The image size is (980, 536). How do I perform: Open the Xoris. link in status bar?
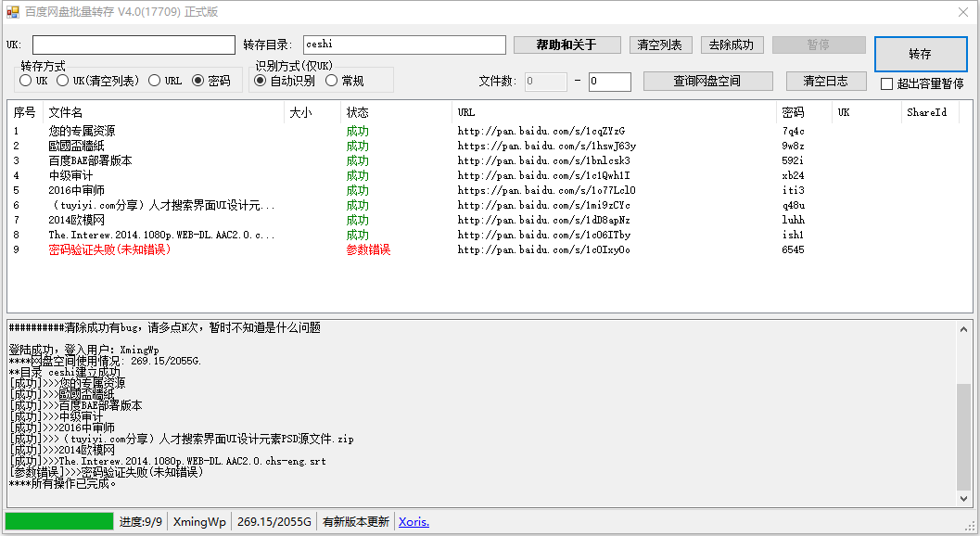pos(414,521)
